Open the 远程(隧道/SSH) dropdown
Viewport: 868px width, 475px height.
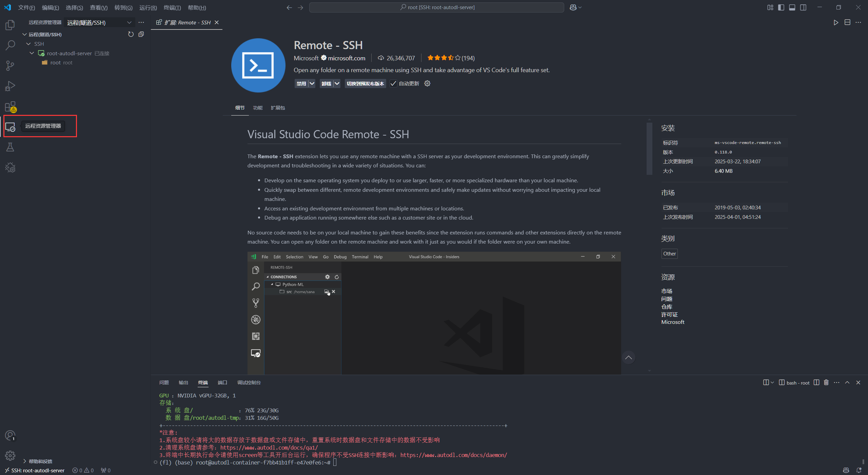tap(99, 23)
